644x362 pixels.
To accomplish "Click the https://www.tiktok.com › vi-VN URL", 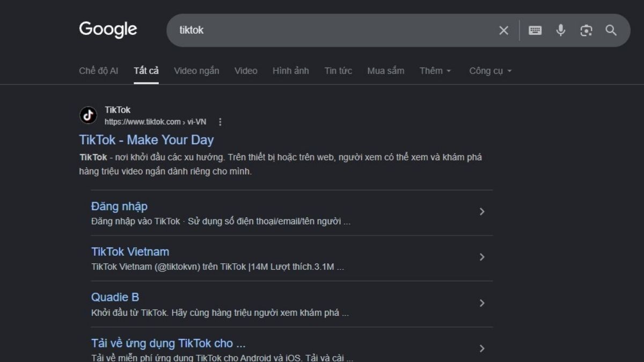I will coord(155,122).
